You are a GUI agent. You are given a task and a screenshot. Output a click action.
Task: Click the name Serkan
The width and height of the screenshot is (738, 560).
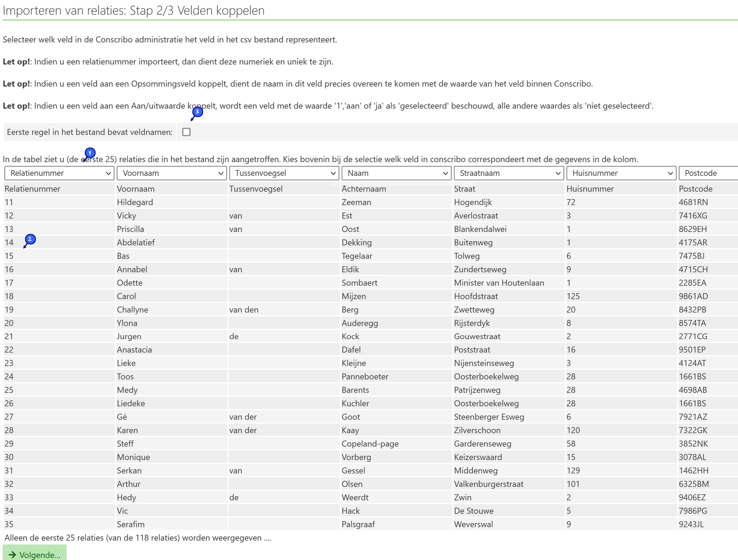(129, 470)
